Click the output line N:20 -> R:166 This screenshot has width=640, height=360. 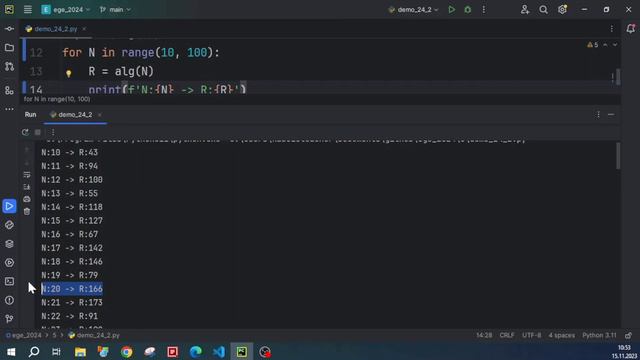coord(72,289)
